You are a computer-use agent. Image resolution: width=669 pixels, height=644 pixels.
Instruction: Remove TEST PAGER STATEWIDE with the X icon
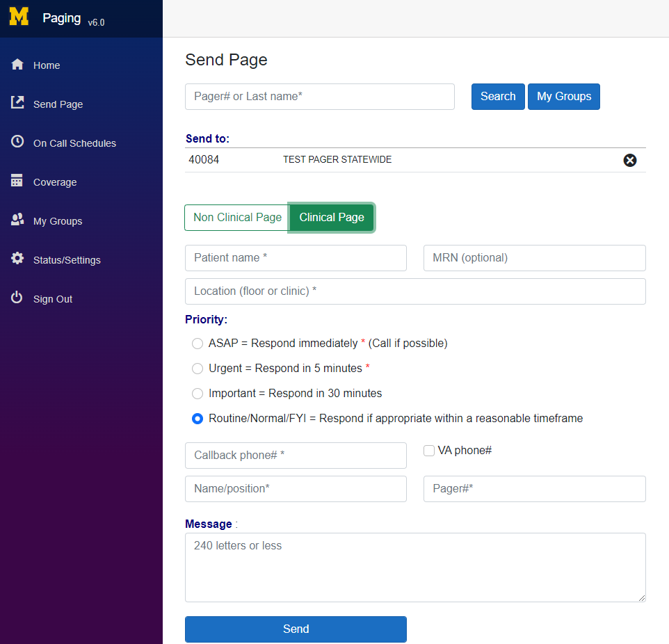(x=630, y=160)
